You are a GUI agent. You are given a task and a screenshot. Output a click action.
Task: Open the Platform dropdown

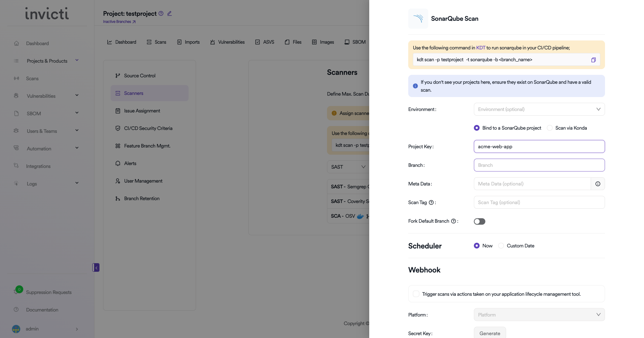click(539, 315)
